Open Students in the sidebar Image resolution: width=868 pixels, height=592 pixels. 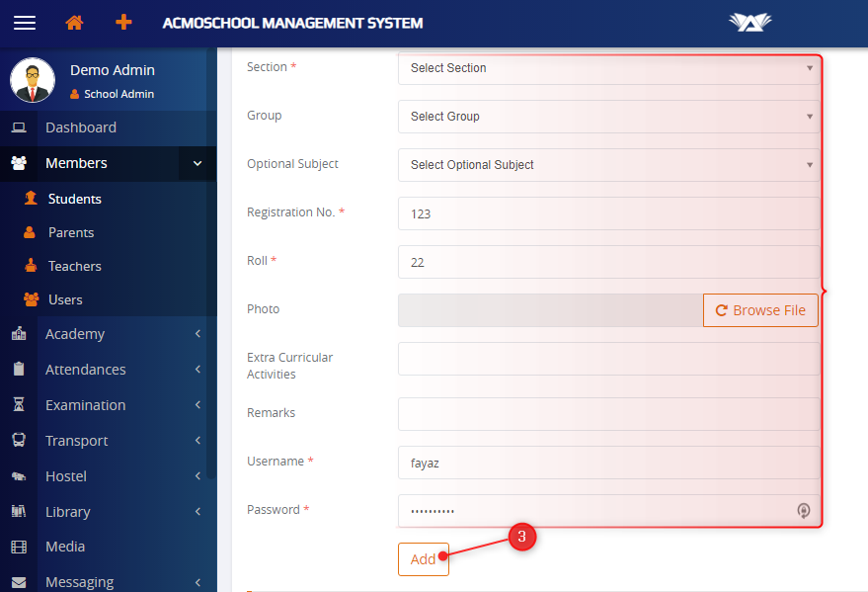click(x=75, y=199)
